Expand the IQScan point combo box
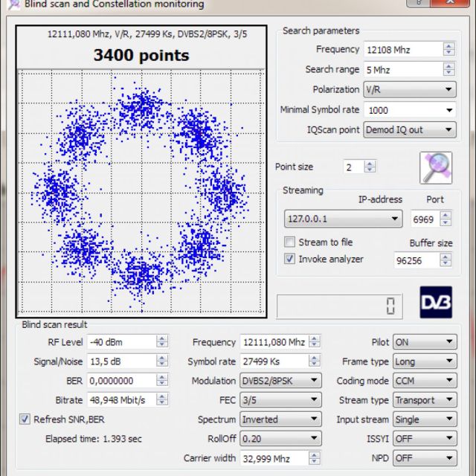476x476 pixels. (x=409, y=130)
